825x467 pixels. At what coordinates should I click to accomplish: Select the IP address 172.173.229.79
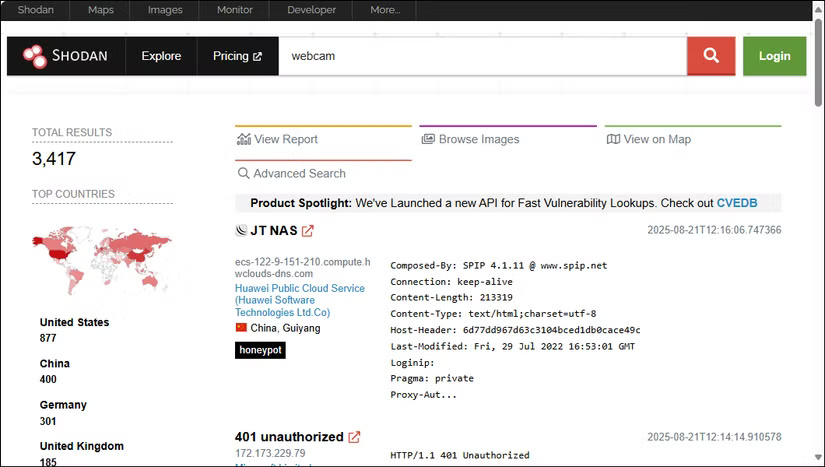click(270, 453)
